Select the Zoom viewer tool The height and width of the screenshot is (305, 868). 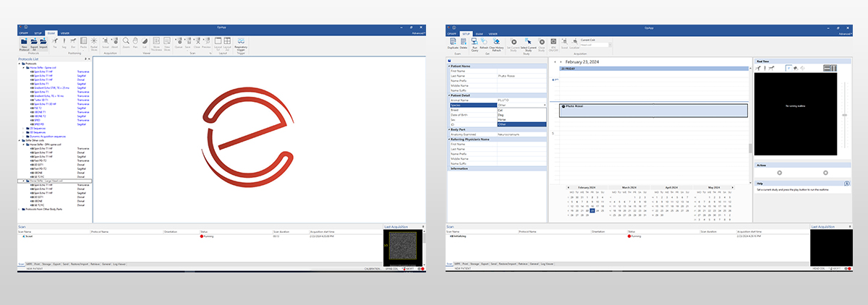click(x=126, y=41)
